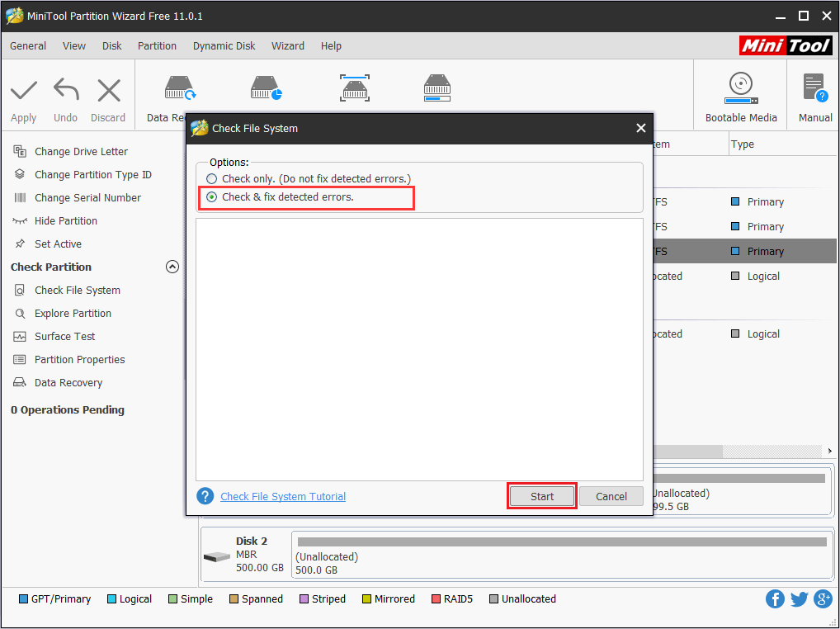Open the Manual help icon
The height and width of the screenshot is (629, 840).
(x=815, y=87)
